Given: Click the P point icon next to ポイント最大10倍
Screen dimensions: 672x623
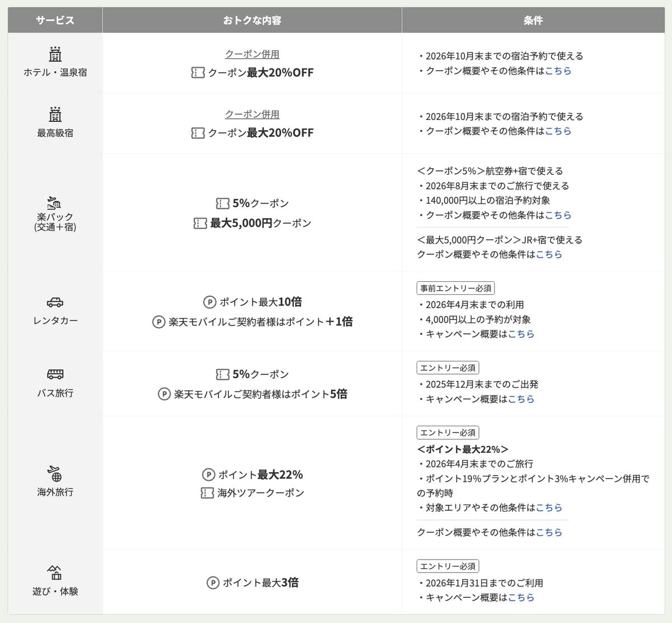Looking at the screenshot, I should (x=210, y=301).
